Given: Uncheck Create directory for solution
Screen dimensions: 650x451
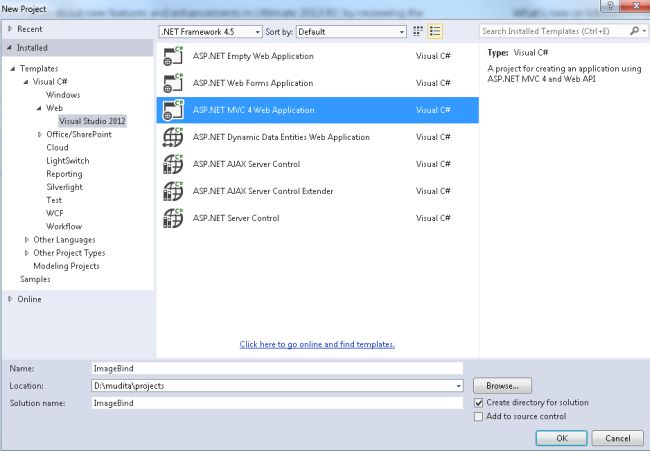Looking at the screenshot, I should pyautogui.click(x=478, y=403).
